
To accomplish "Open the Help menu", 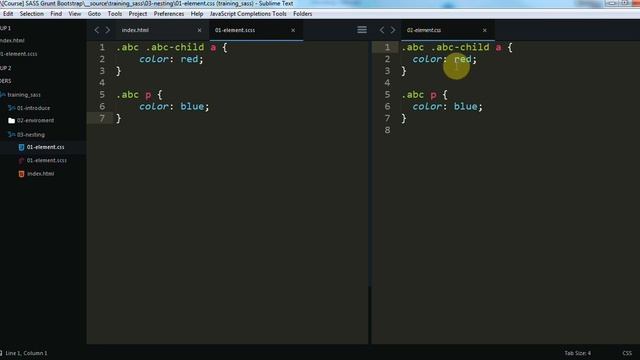I will click(x=197, y=13).
